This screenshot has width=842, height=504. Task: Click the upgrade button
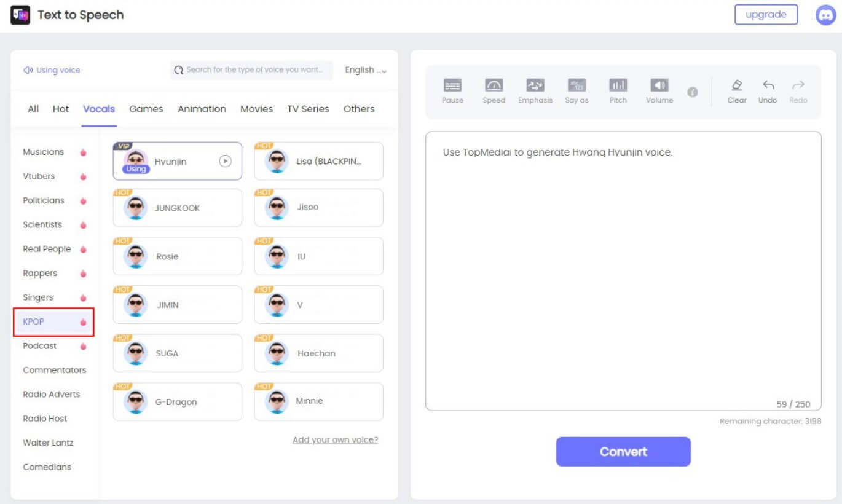(x=766, y=15)
